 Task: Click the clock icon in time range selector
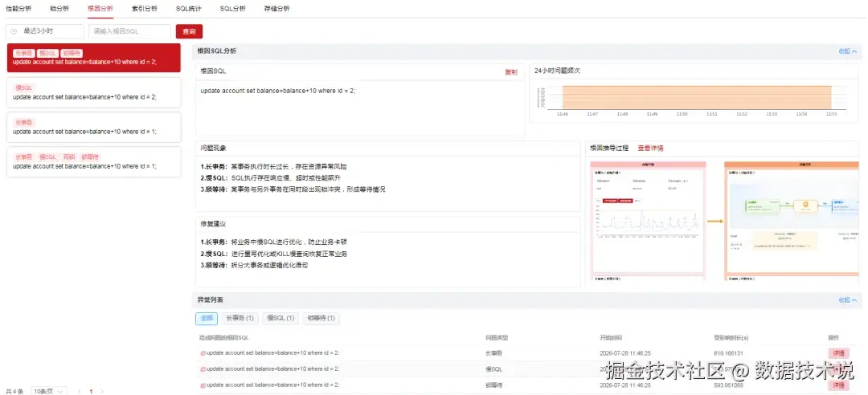coord(14,31)
